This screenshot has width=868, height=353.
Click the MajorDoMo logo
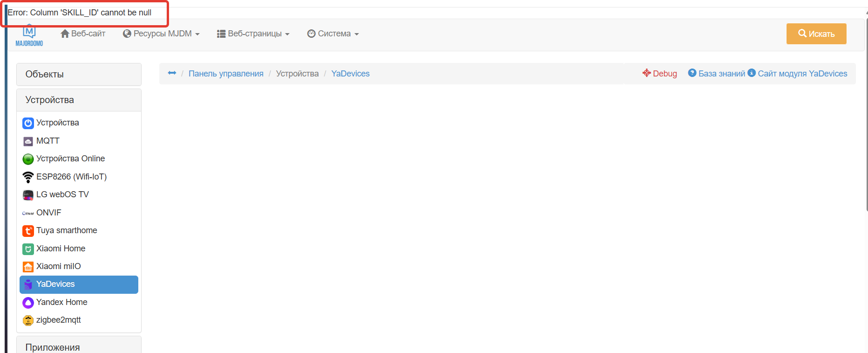[x=29, y=35]
